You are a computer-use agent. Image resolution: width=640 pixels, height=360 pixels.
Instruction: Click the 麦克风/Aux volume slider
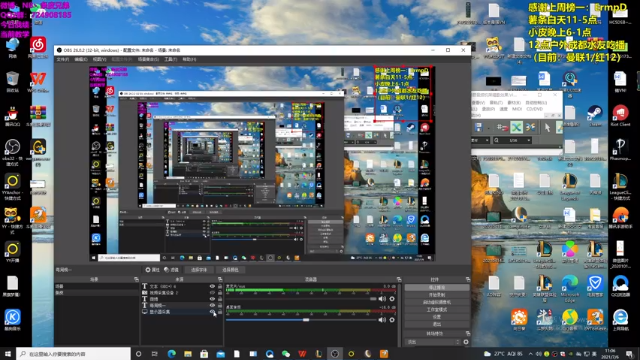(x=301, y=299)
